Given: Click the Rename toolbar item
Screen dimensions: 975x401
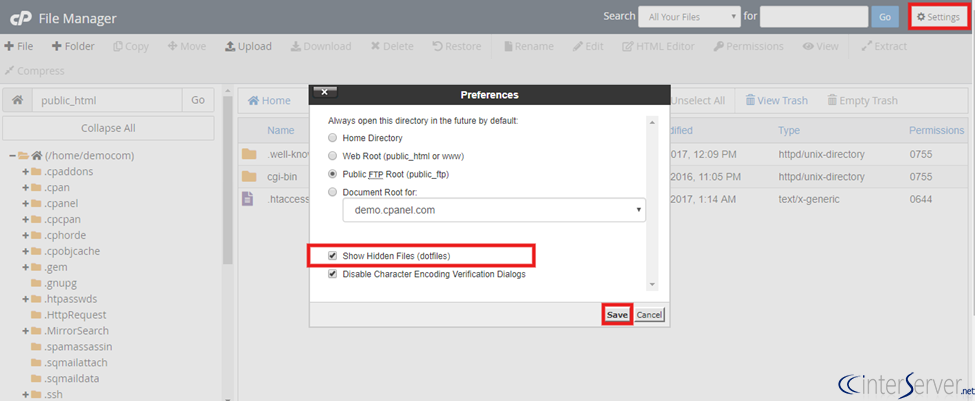Looking at the screenshot, I should coord(529,46).
